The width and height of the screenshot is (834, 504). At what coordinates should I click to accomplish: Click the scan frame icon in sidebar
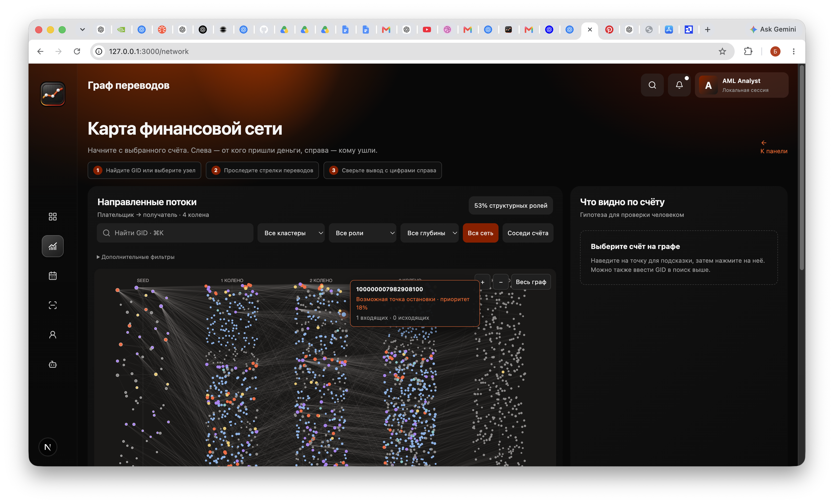[x=52, y=305]
